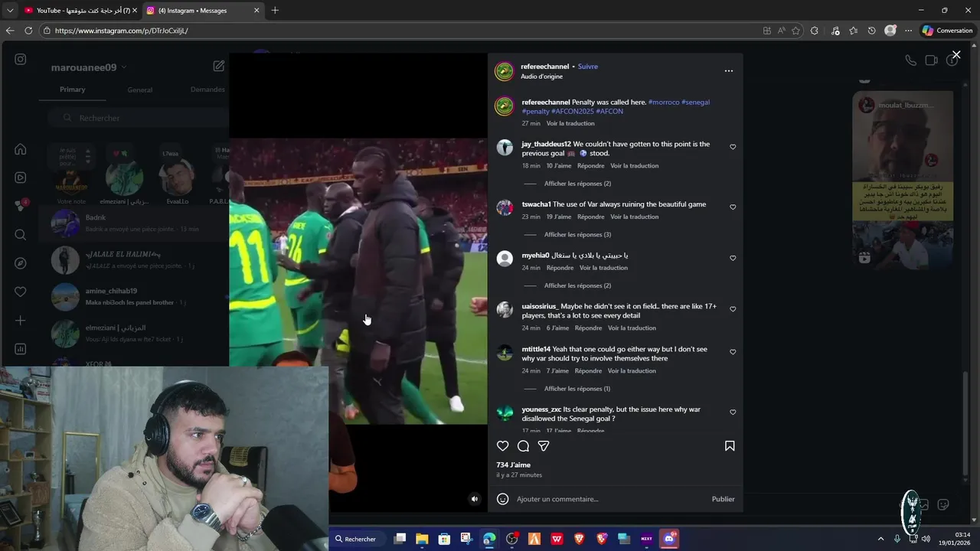980x551 pixels.
Task: Like tswacha1's comment
Action: click(733, 207)
